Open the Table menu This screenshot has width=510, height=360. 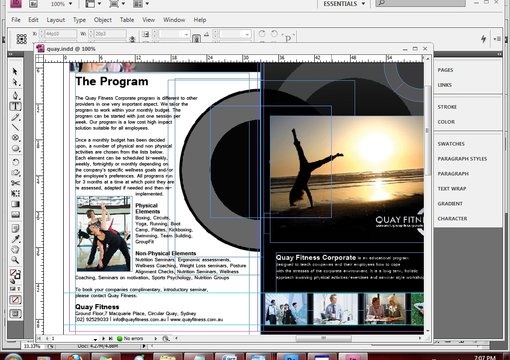coord(127,20)
